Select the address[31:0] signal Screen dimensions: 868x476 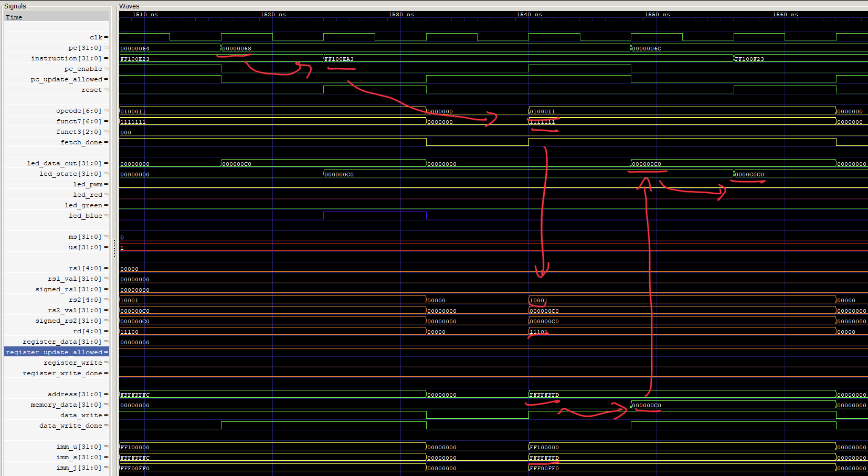(57, 394)
